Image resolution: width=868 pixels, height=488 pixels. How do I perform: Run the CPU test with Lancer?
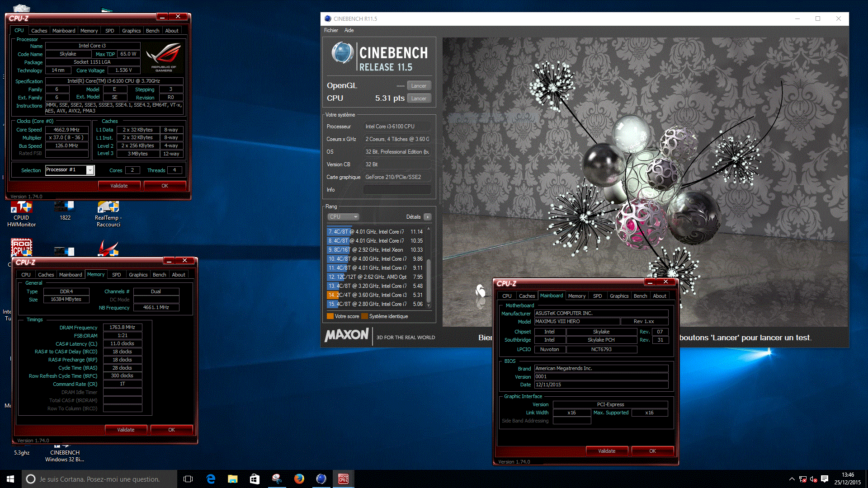pyautogui.click(x=419, y=99)
